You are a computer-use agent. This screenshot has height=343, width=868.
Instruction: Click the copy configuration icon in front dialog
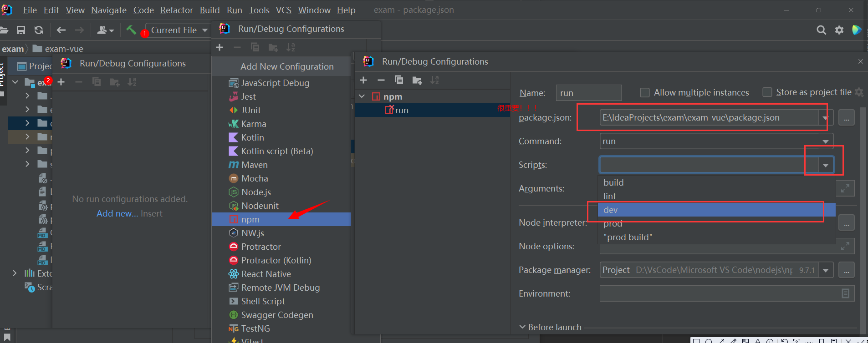point(399,80)
